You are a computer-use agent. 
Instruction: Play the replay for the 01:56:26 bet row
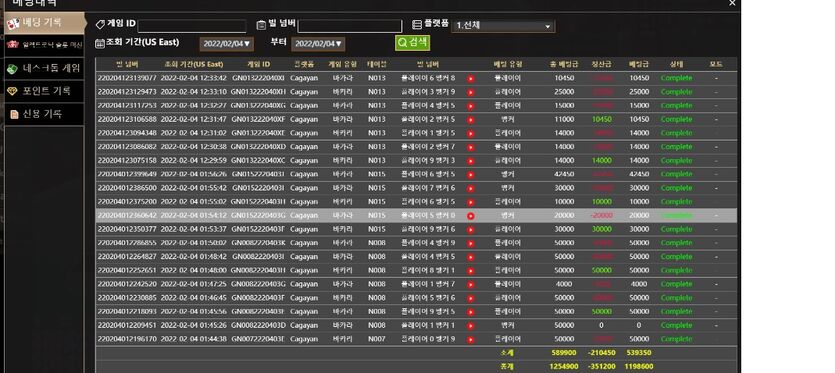click(x=471, y=175)
